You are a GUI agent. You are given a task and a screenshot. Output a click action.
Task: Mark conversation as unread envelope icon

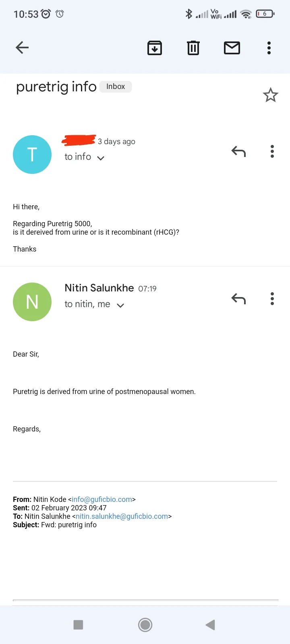(232, 48)
